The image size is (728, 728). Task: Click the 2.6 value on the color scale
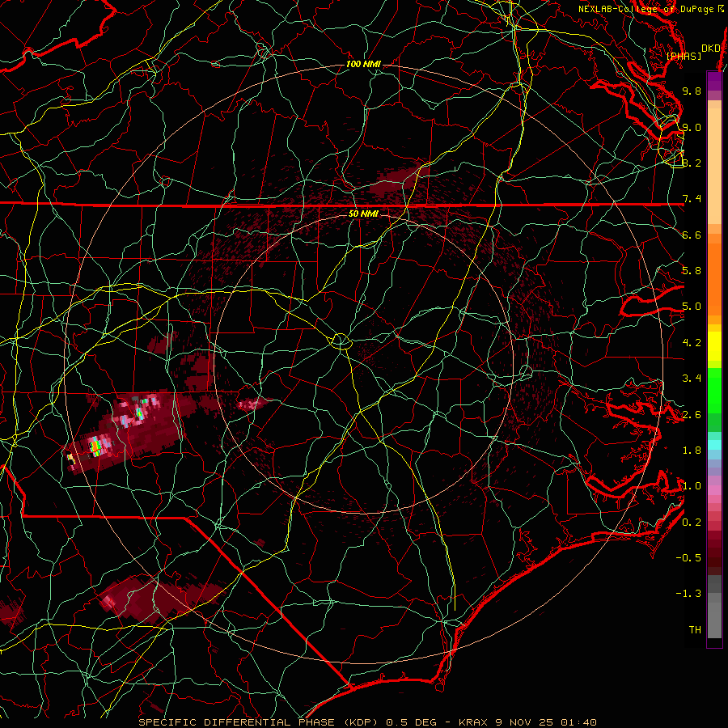(692, 414)
